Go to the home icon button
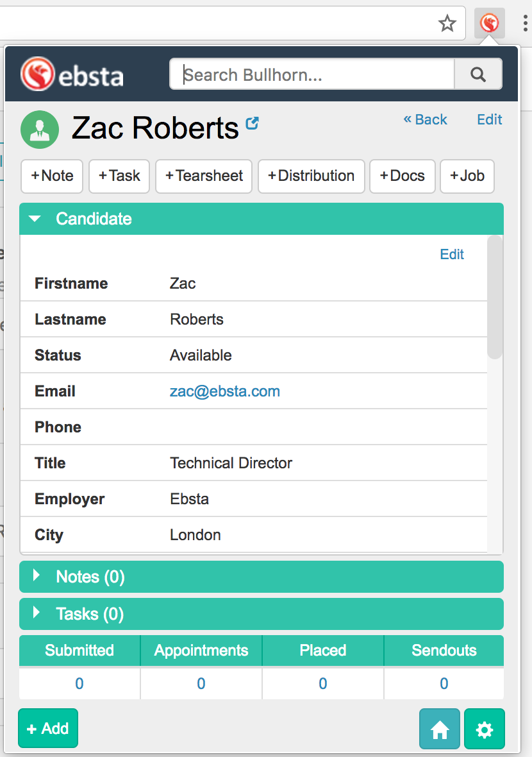 [x=440, y=729]
